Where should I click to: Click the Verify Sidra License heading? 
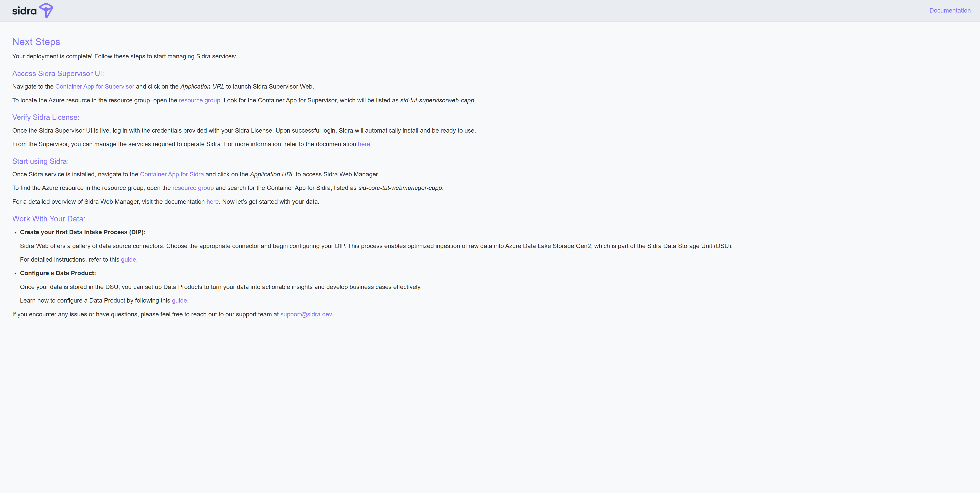click(x=46, y=117)
